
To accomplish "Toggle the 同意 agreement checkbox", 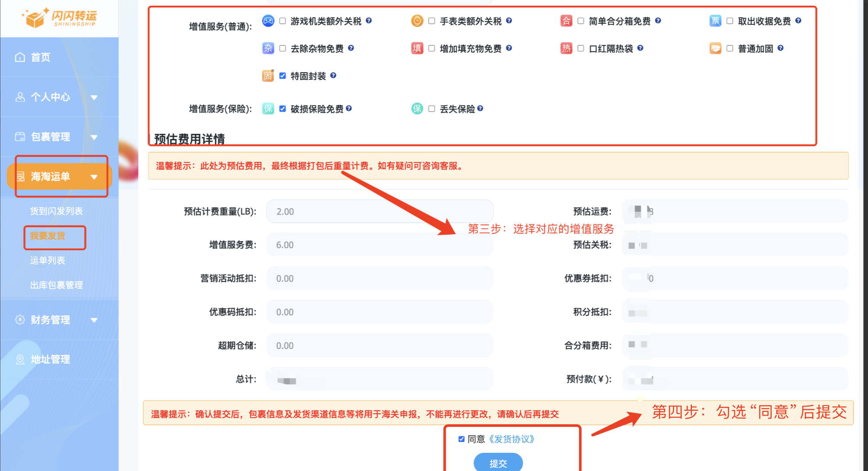I will [x=461, y=439].
